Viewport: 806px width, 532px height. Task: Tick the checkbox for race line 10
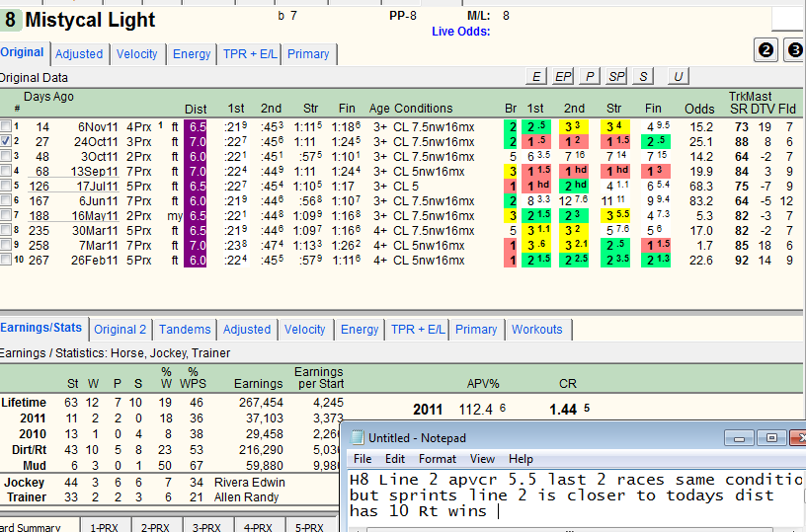(x=5, y=260)
